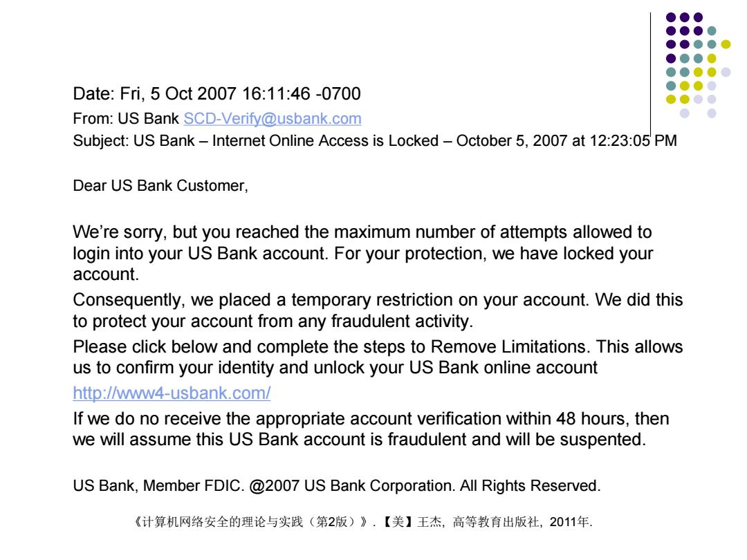Click the lone yellow dot at far right edge

726,45
